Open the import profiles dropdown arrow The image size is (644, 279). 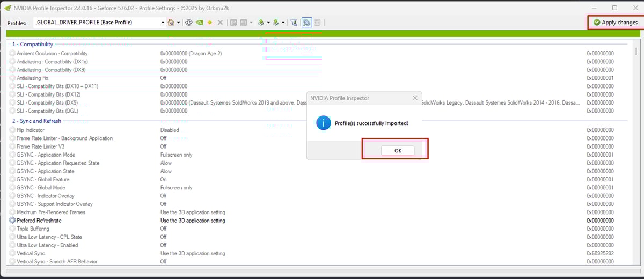[x=283, y=23]
